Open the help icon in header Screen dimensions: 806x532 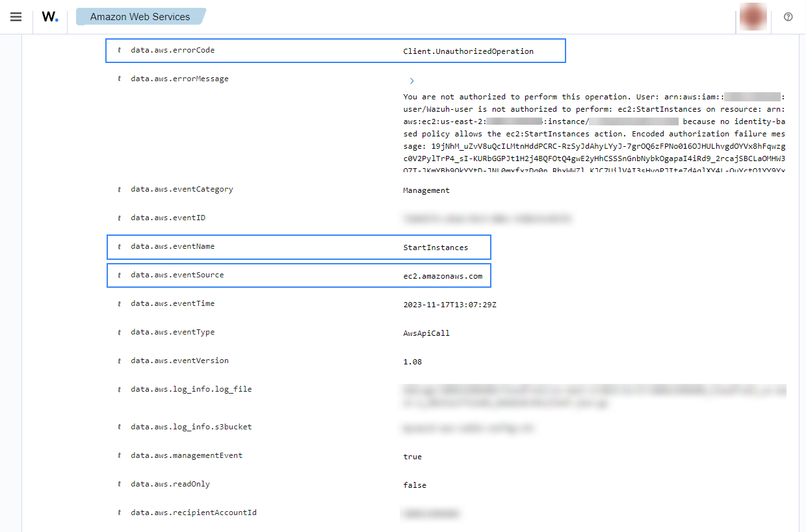tap(788, 17)
